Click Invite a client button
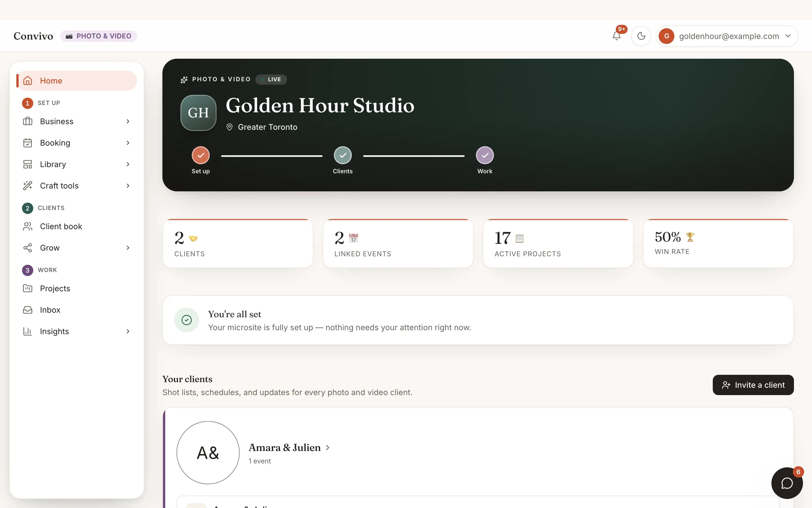This screenshot has height=508, width=812. [753, 385]
